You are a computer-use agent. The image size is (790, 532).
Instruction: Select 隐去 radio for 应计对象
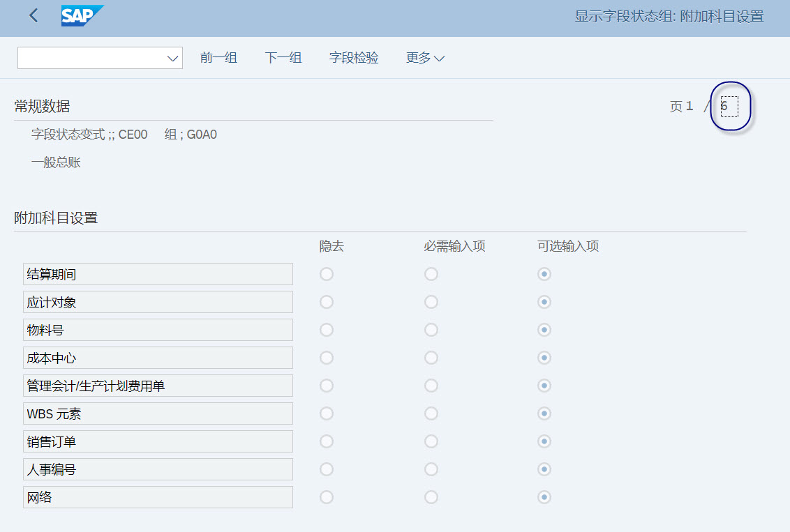[x=326, y=301]
